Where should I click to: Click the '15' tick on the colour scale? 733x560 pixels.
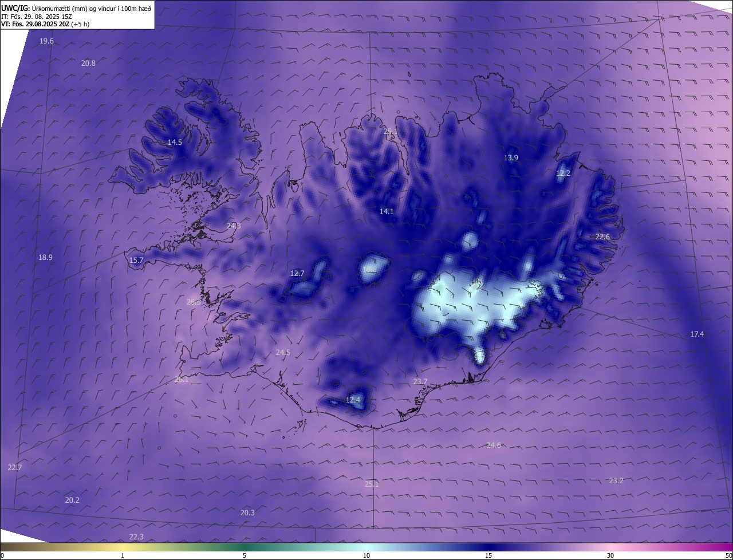pyautogui.click(x=488, y=555)
